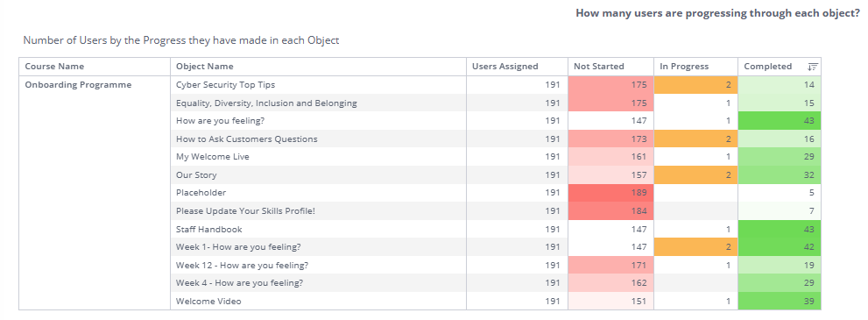Screen dimensions: 868x320
Task: Click the Week 4 Completed cell 29
Action: [x=780, y=283]
